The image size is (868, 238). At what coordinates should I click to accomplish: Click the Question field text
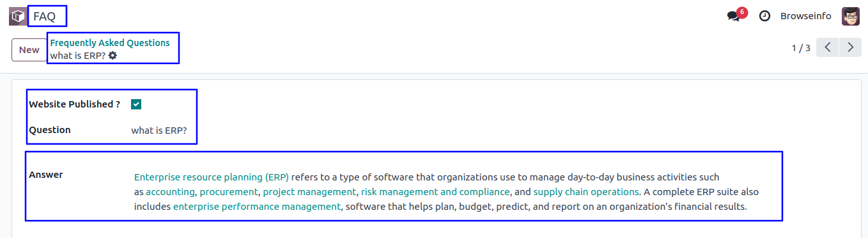click(x=159, y=131)
